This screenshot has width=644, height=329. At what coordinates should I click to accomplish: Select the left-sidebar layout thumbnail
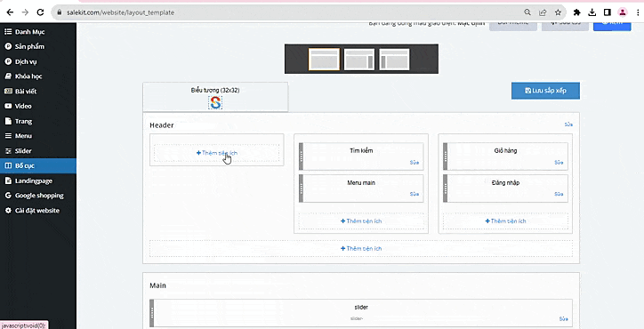pos(394,60)
